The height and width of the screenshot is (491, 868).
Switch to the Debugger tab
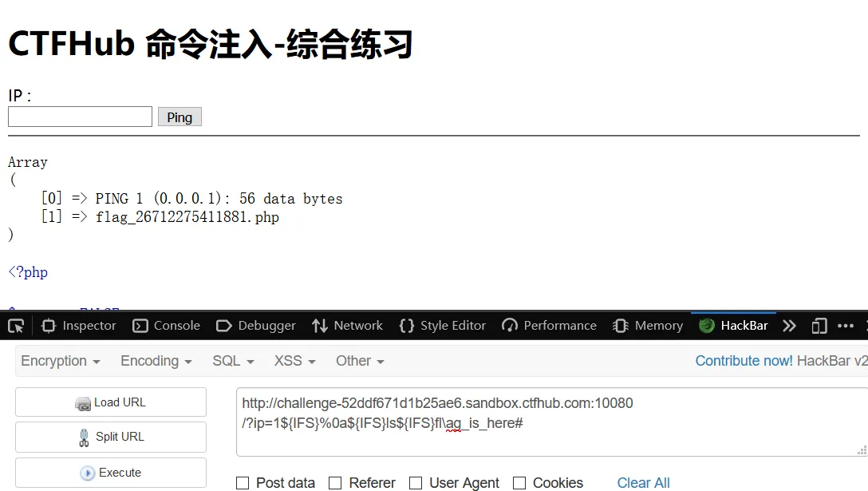[256, 326]
